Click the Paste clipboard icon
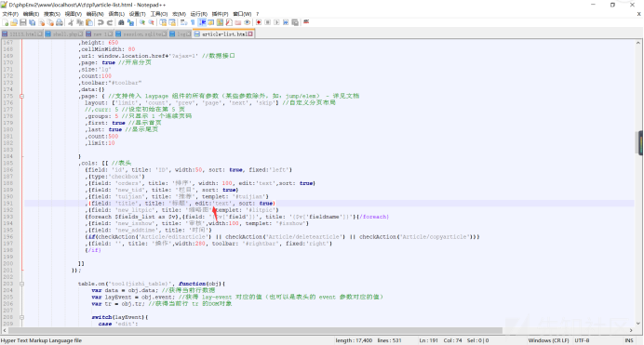The image size is (644, 345). pos(89,22)
